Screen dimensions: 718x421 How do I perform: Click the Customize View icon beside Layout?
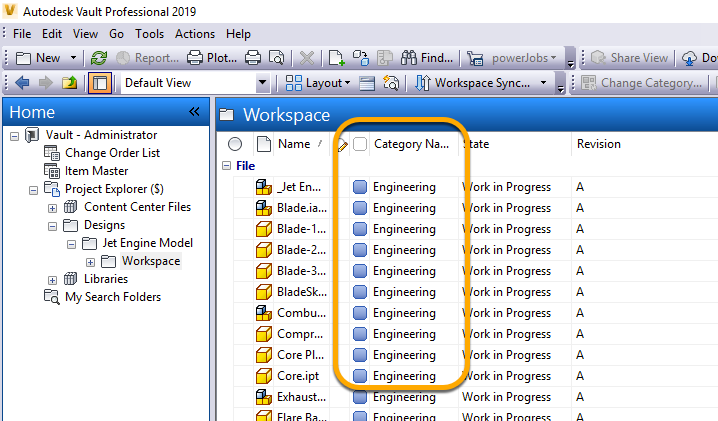click(x=367, y=83)
